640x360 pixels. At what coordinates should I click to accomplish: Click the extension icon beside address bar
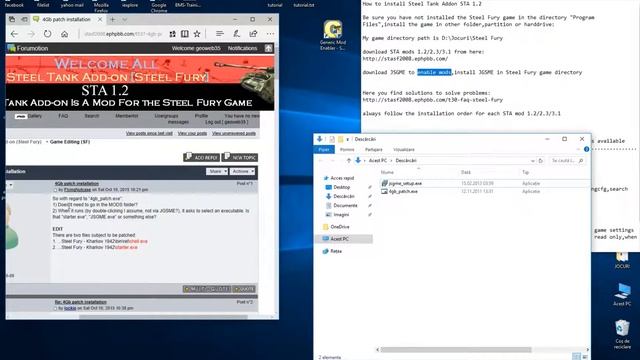click(173, 34)
